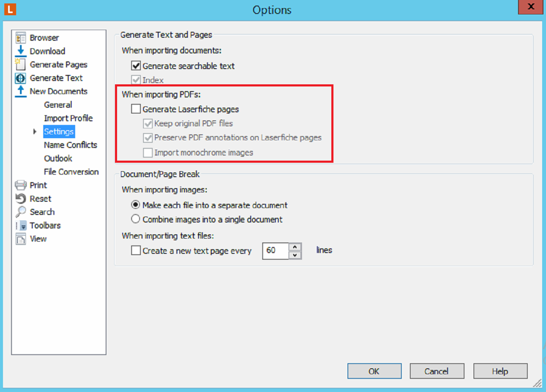Screen dimensions: 546x392
Task: Open Name Conflicts options
Action: pyautogui.click(x=70, y=145)
